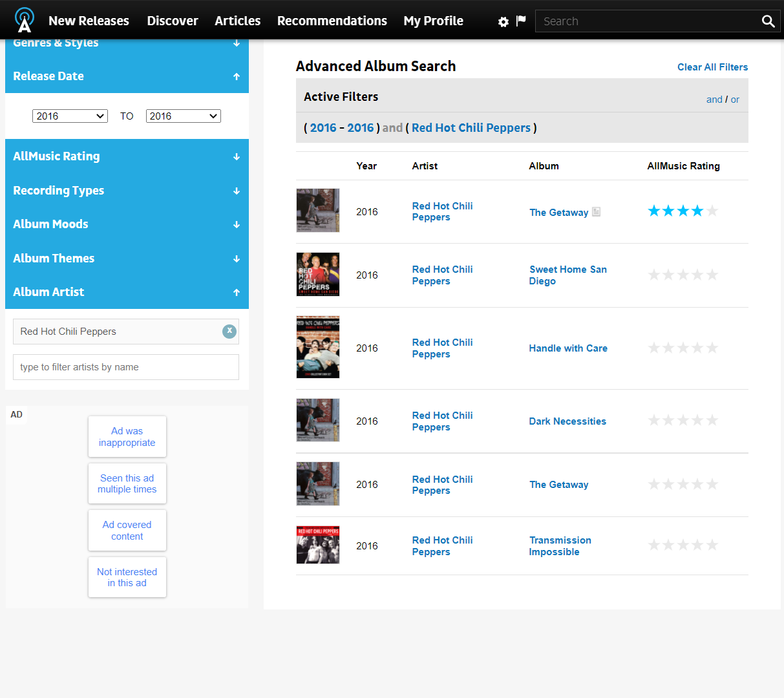Open the start year dropdown
Image resolution: width=784 pixels, height=698 pixels.
[70, 116]
